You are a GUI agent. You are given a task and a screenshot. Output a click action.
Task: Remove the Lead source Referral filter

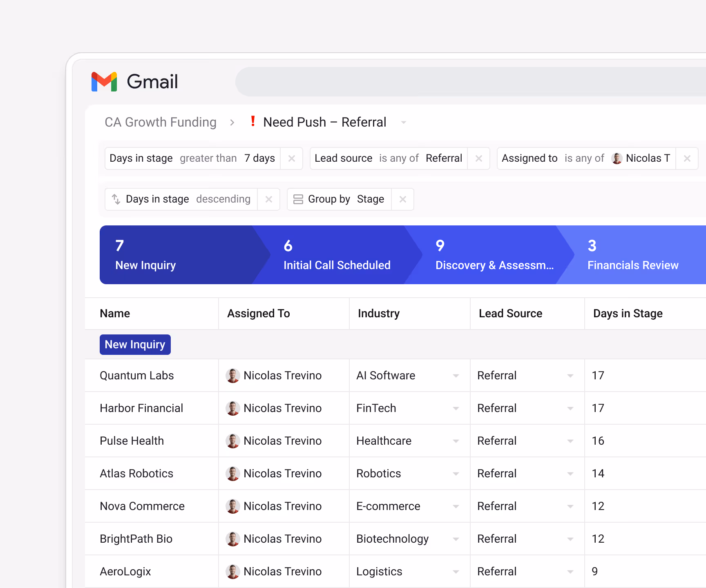(x=479, y=158)
